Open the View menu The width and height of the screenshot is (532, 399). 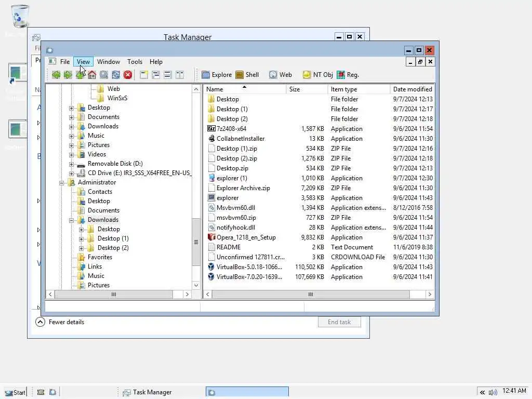[83, 62]
